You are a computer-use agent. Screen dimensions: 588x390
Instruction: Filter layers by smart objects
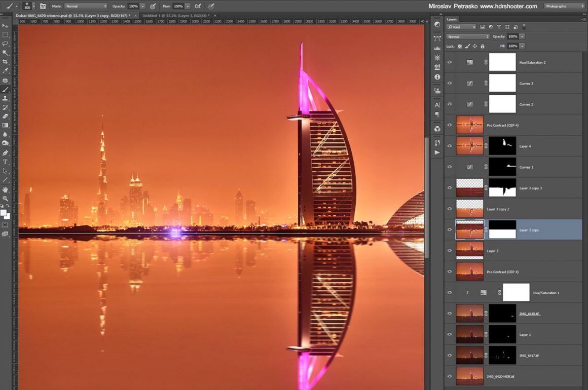[x=516, y=27]
